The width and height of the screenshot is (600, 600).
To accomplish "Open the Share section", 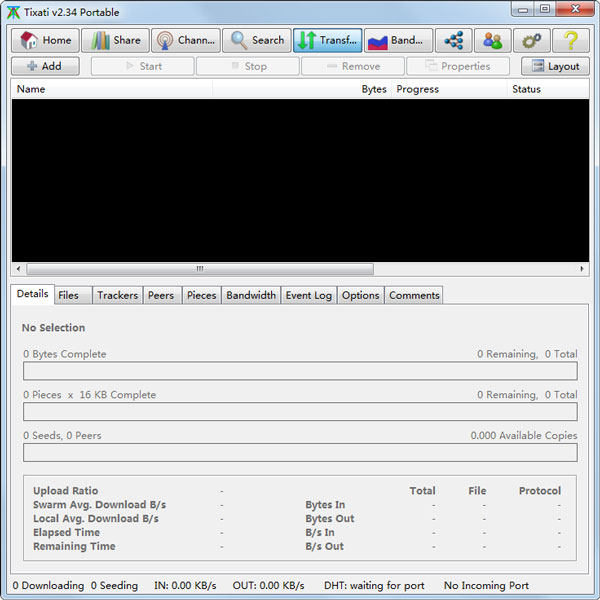I will [x=115, y=40].
